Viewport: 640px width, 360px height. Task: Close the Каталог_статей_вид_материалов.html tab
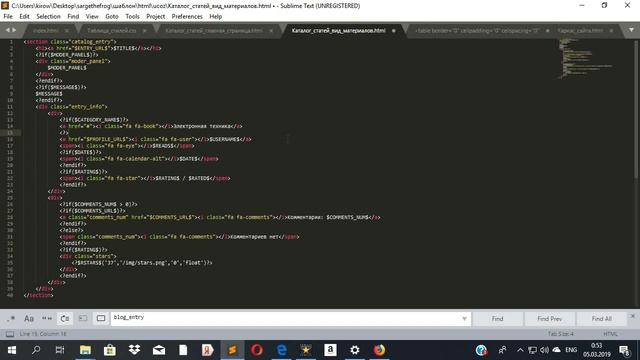pos(394,31)
